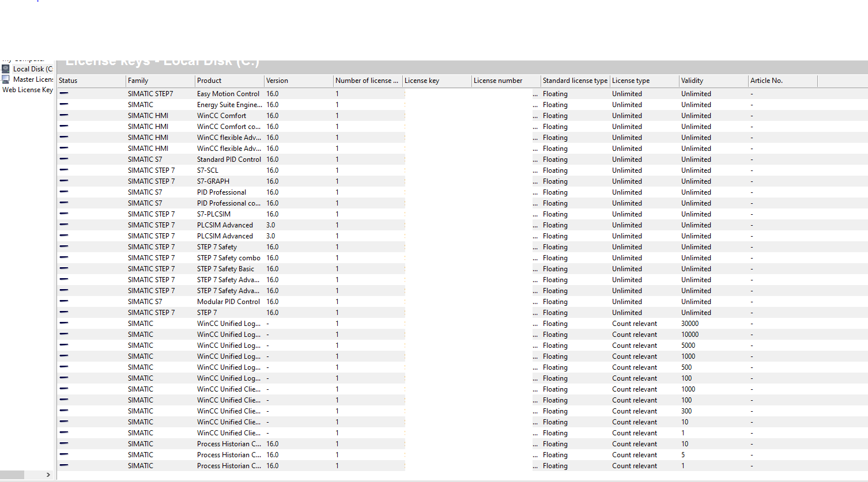This screenshot has height=482, width=868.
Task: Select the S7-PLCSIM product cell
Action: click(214, 214)
